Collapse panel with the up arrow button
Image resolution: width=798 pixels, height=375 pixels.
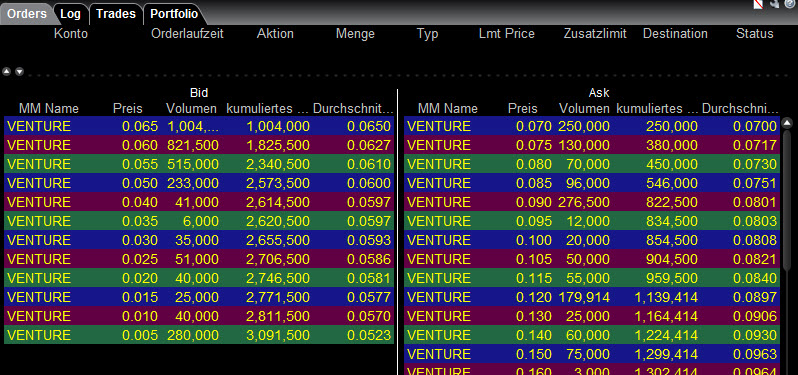pos(7,72)
